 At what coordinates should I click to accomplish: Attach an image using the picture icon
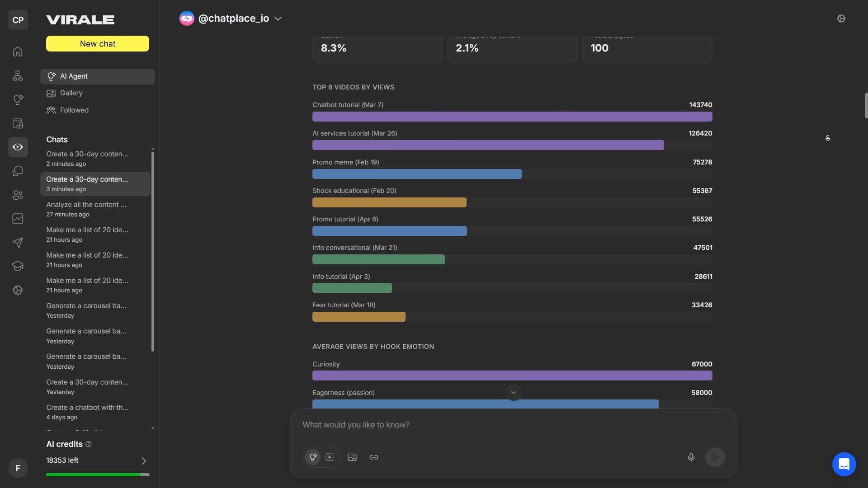click(352, 457)
